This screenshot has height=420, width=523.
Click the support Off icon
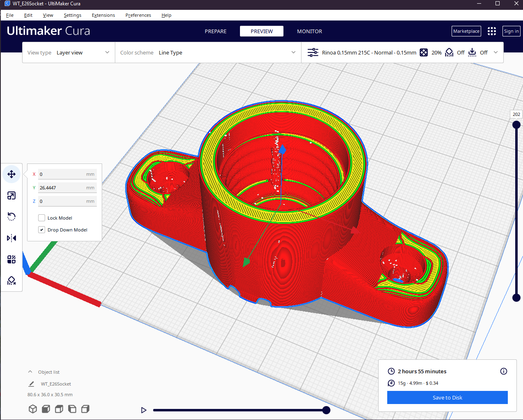(449, 52)
